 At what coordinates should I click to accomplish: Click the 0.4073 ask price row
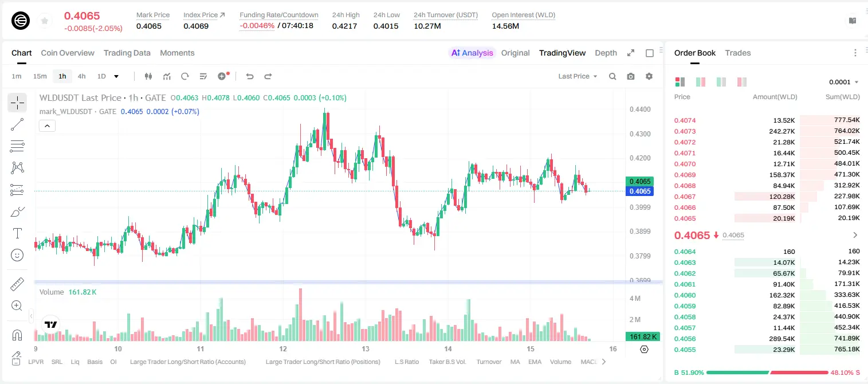click(767, 131)
